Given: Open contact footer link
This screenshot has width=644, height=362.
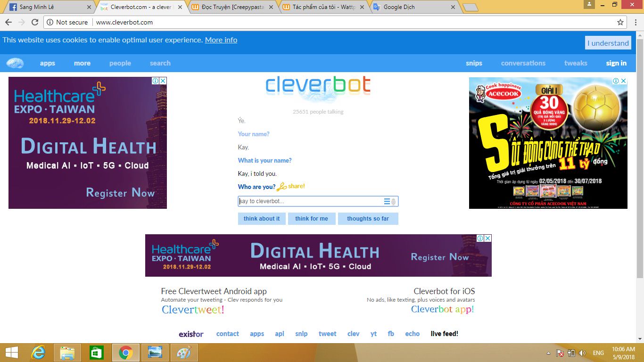Looking at the screenshot, I should 228,334.
